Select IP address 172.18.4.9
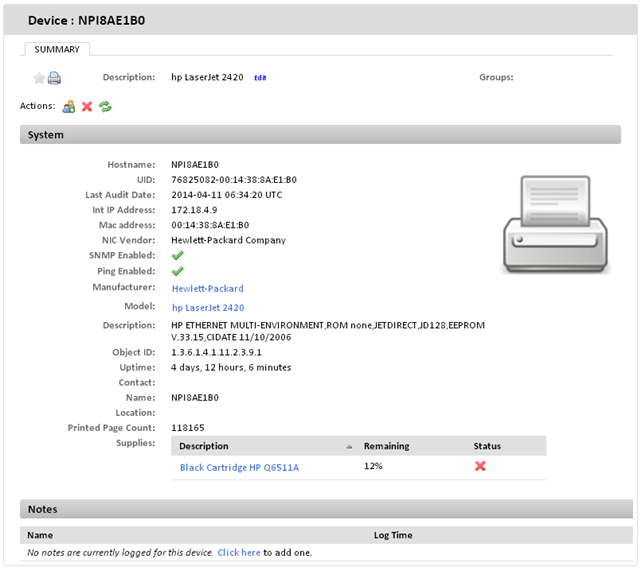The width and height of the screenshot is (641, 569). (194, 210)
